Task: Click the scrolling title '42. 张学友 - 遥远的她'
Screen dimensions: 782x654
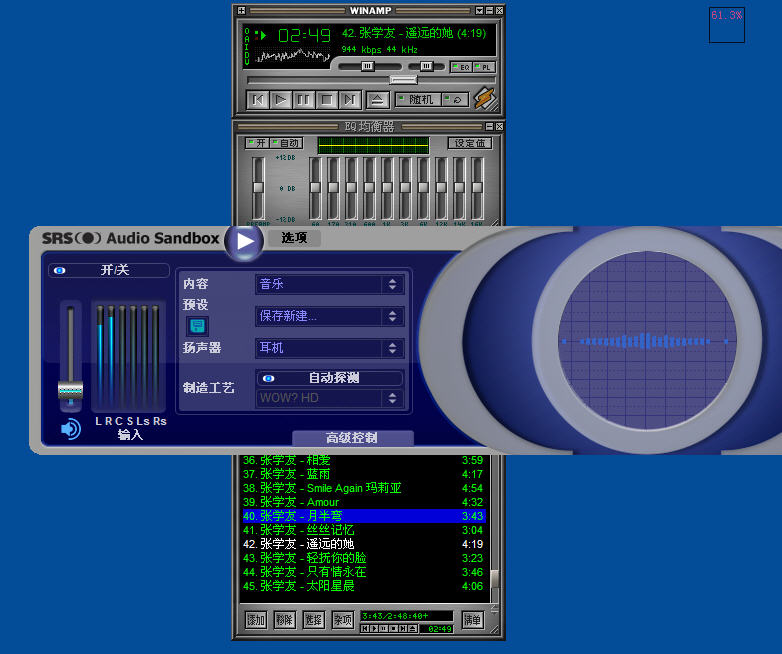Action: click(x=413, y=33)
